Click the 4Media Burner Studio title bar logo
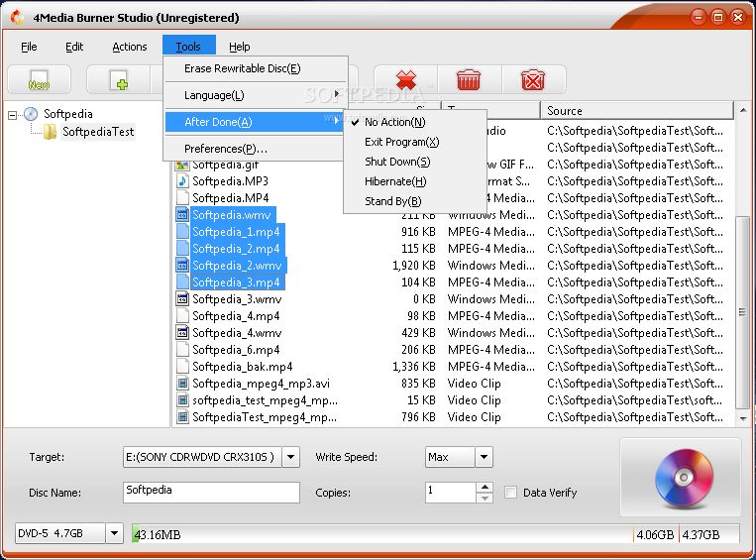 point(18,18)
